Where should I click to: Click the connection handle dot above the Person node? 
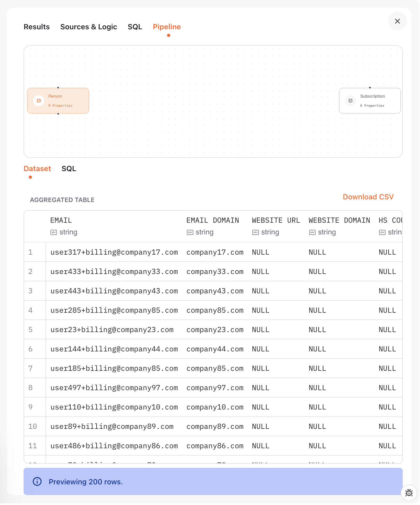coord(58,88)
